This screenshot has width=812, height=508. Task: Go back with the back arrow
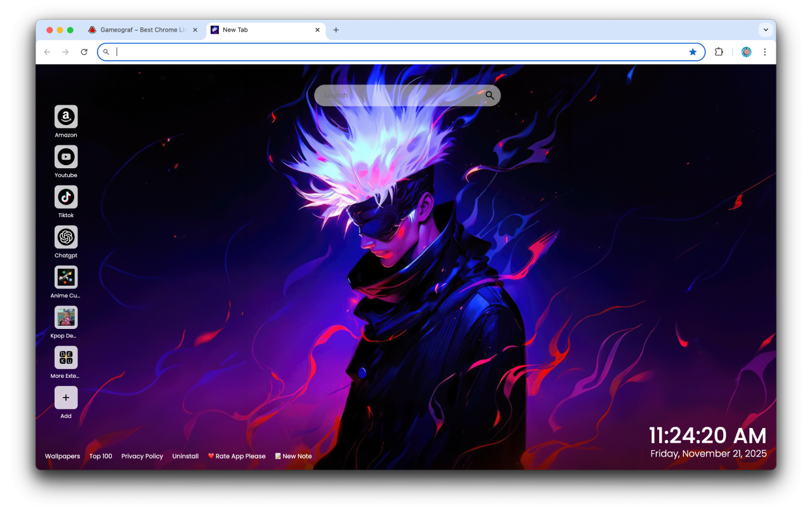click(x=47, y=52)
